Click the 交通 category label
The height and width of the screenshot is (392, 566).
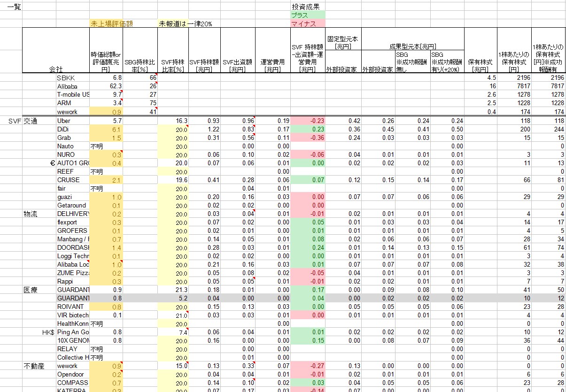pyautogui.click(x=39, y=121)
